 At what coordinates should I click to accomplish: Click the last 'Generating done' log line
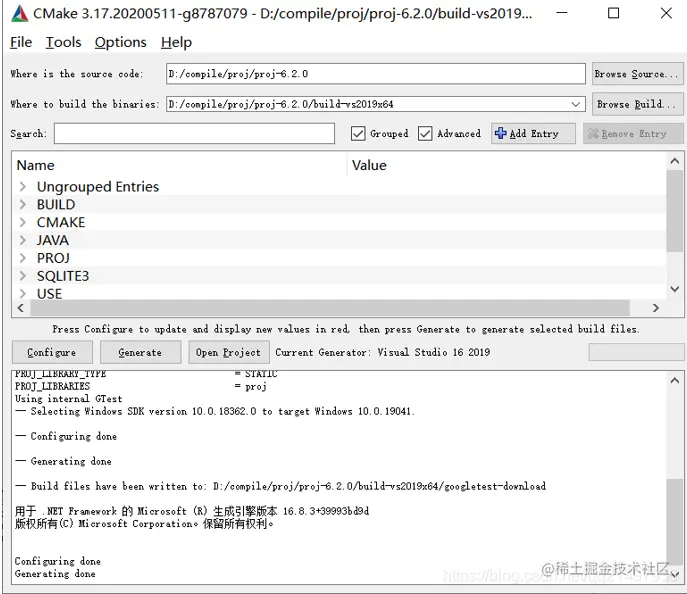coord(55,574)
